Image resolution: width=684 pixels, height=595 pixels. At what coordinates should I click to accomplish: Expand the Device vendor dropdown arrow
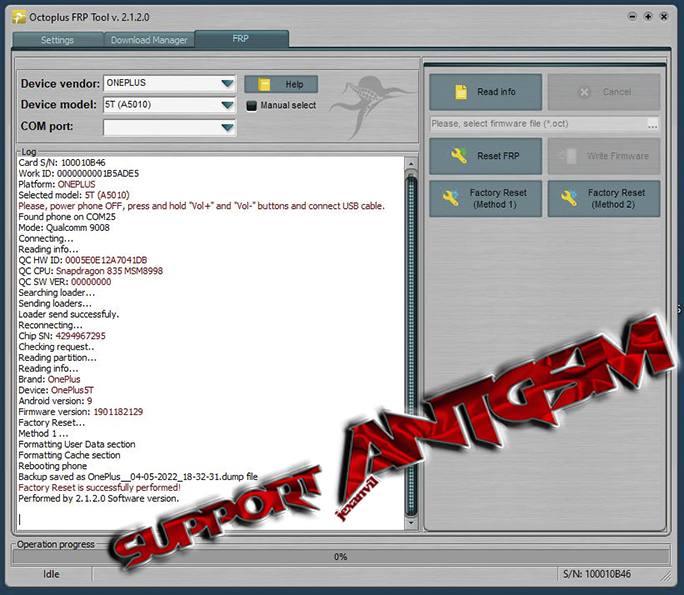pyautogui.click(x=227, y=83)
